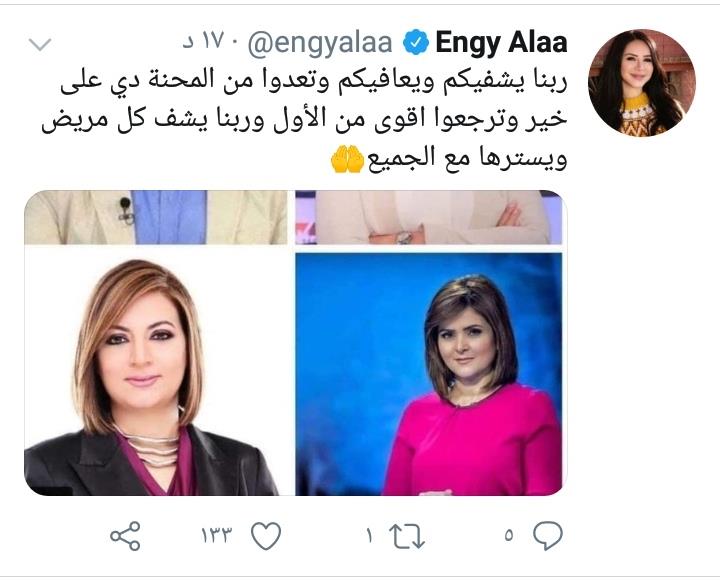720x581 pixels.
Task: Click the reply speech bubble icon
Action: [548, 536]
